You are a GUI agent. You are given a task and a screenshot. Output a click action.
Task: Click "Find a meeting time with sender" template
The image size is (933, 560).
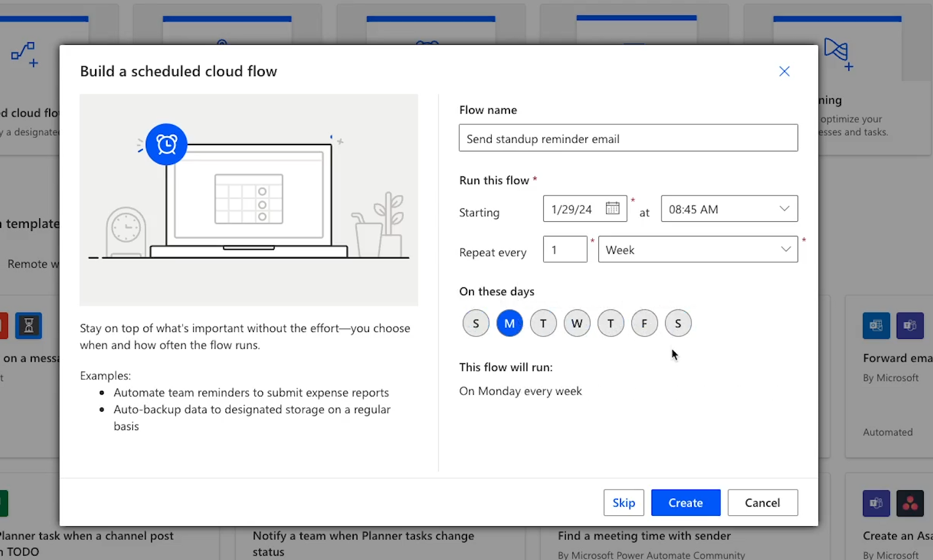[644, 535]
